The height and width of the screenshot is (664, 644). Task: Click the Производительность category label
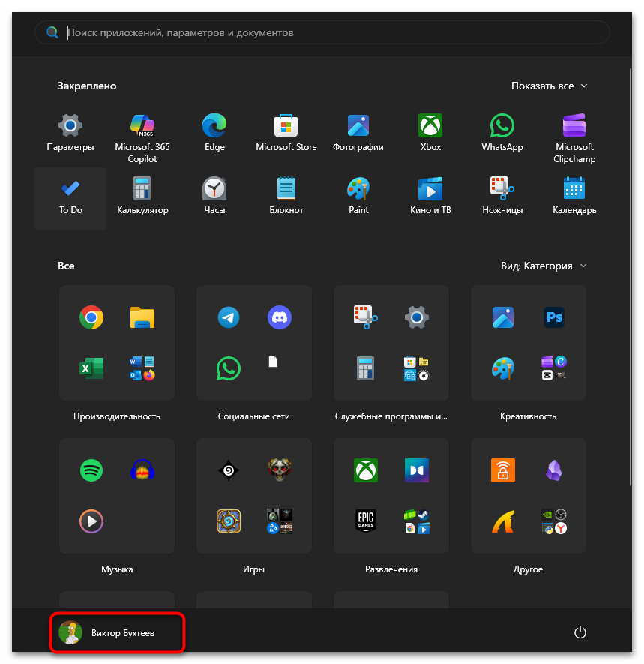click(117, 416)
